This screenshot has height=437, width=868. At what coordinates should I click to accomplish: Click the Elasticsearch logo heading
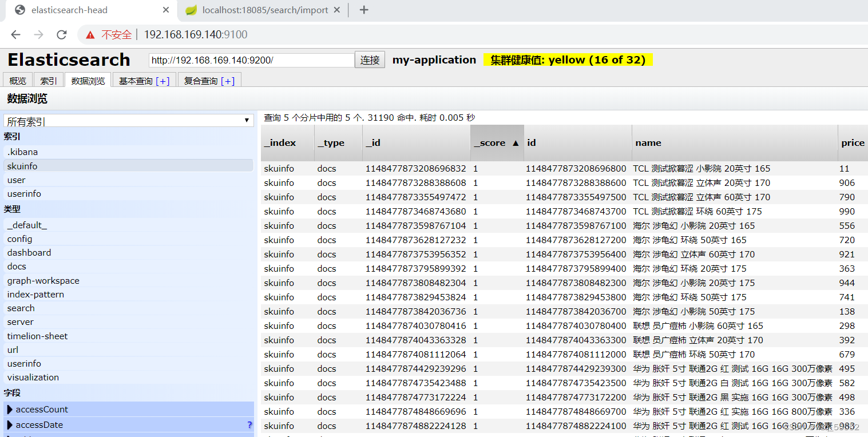(69, 60)
